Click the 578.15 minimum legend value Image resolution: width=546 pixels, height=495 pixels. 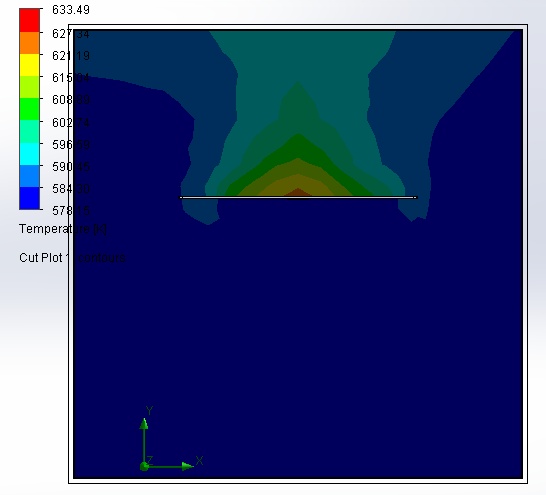click(x=71, y=210)
